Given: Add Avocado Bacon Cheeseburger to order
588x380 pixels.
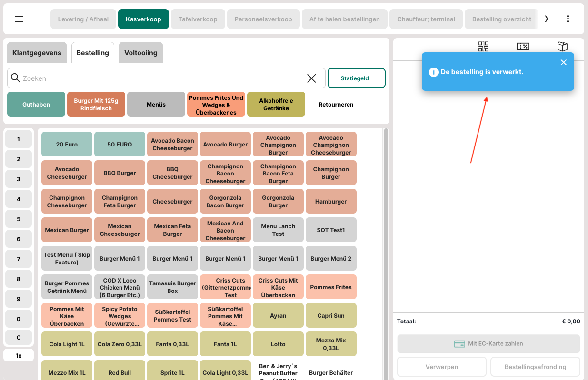Looking at the screenshot, I should [x=172, y=145].
